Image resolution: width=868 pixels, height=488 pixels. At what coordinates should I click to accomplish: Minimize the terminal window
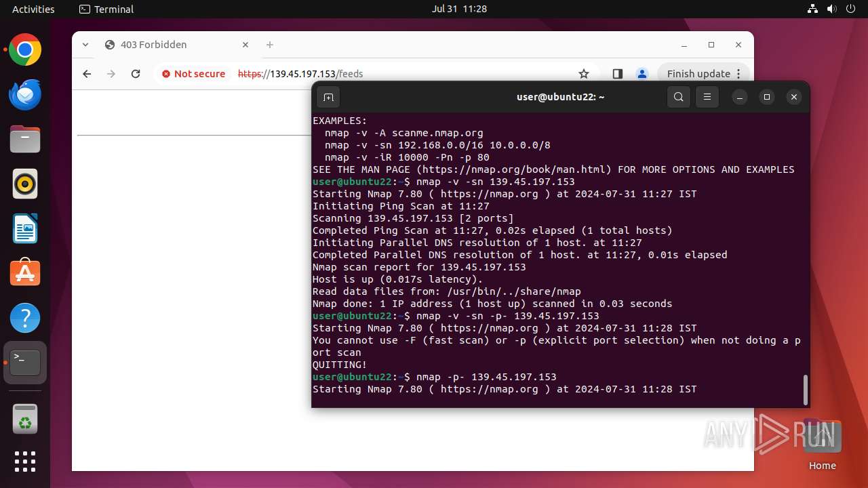[740, 97]
